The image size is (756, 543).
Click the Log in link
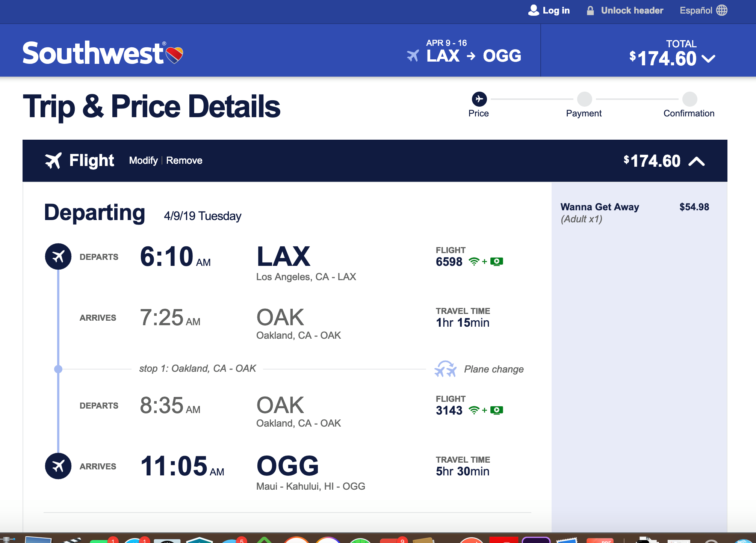click(556, 11)
